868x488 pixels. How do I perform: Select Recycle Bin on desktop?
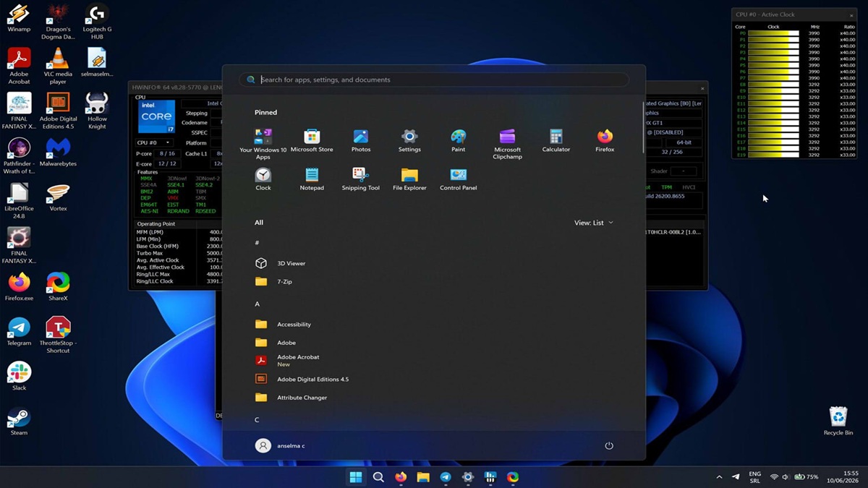[838, 421]
